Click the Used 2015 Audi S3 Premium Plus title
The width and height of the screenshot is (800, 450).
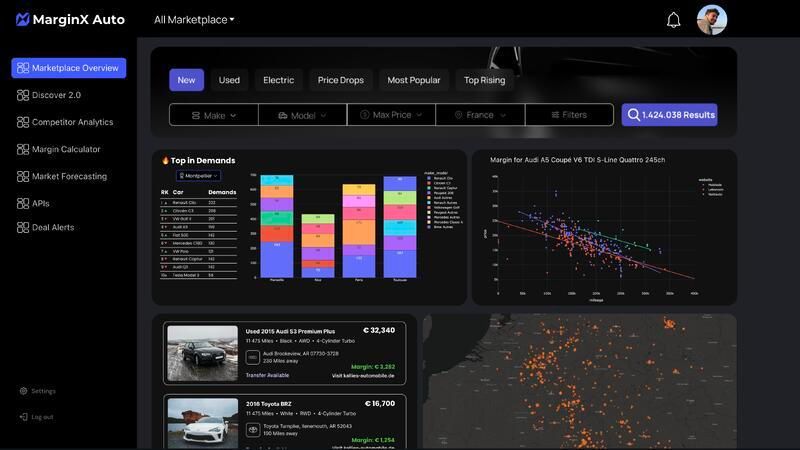(290, 331)
